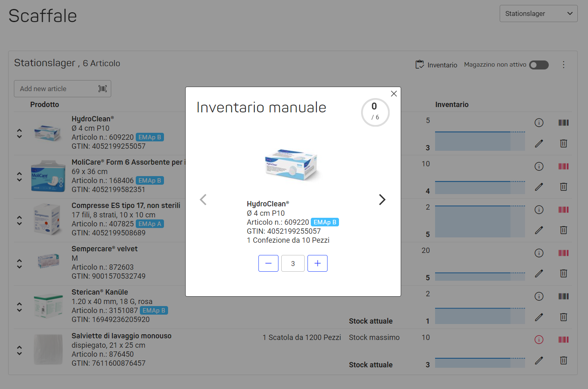Screen dimensions: 588x389
Task: Click the Inventario clipboard button
Action: 436,65
